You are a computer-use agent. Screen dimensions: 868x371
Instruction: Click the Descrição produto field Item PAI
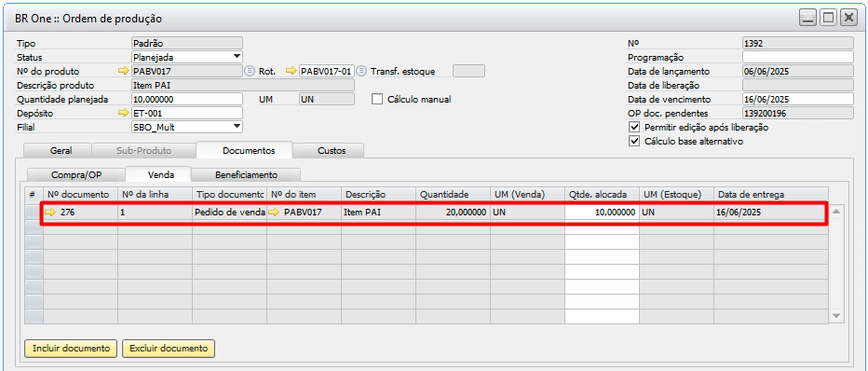click(x=243, y=85)
